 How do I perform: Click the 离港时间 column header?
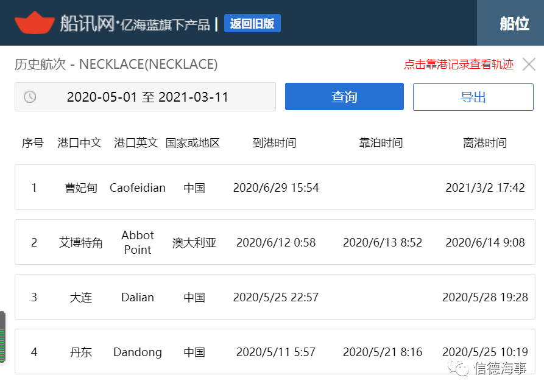coord(485,143)
